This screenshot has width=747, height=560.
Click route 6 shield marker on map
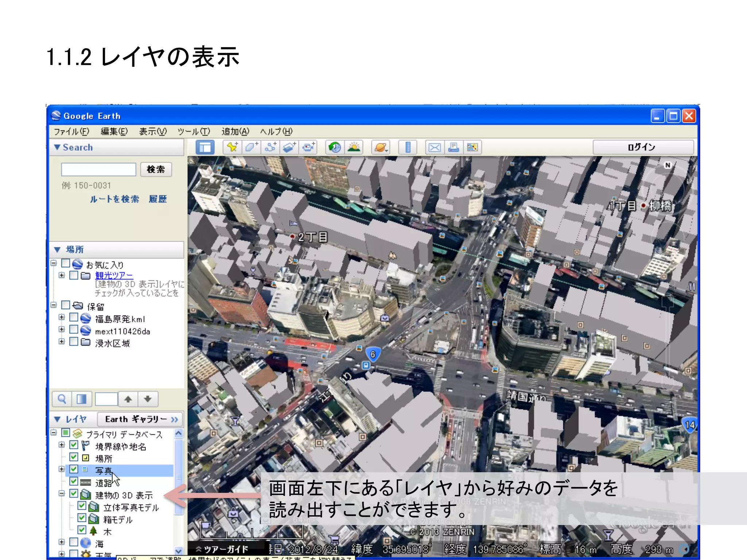[373, 354]
